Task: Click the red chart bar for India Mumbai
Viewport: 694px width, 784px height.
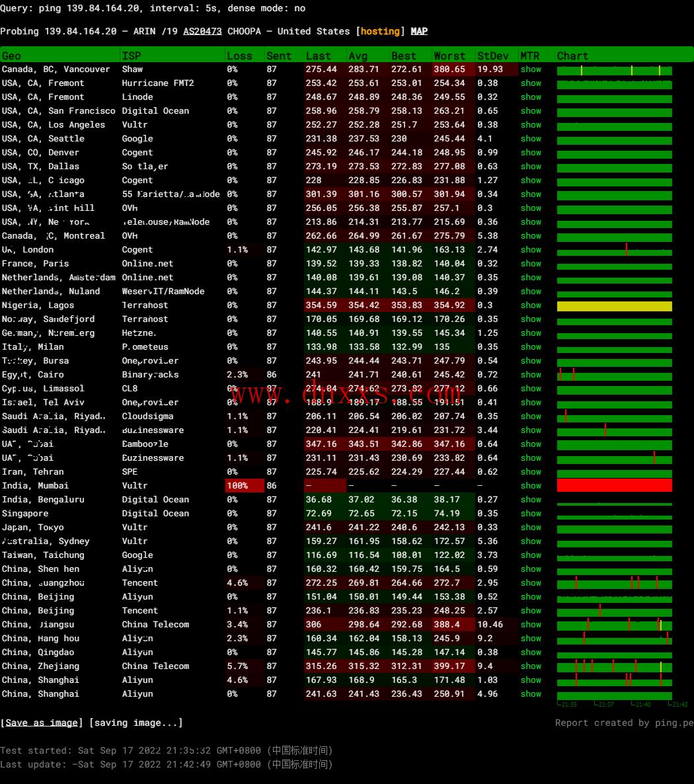Action: pos(614,485)
